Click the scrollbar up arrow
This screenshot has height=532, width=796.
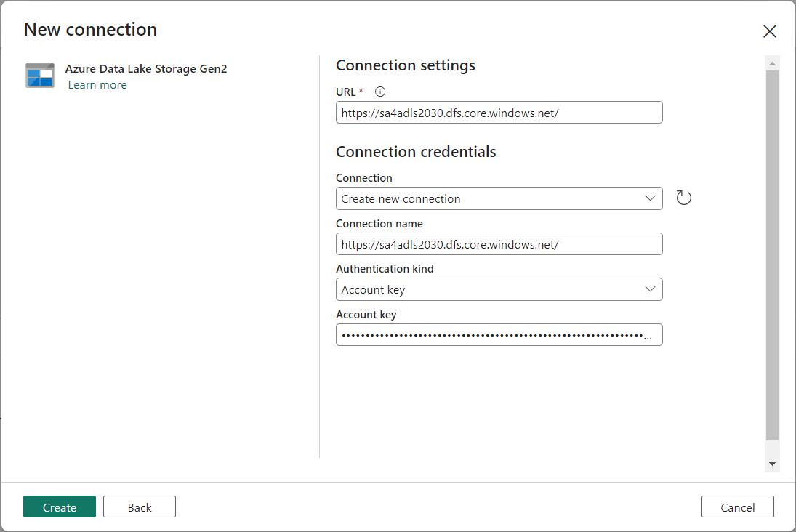pyautogui.click(x=772, y=64)
